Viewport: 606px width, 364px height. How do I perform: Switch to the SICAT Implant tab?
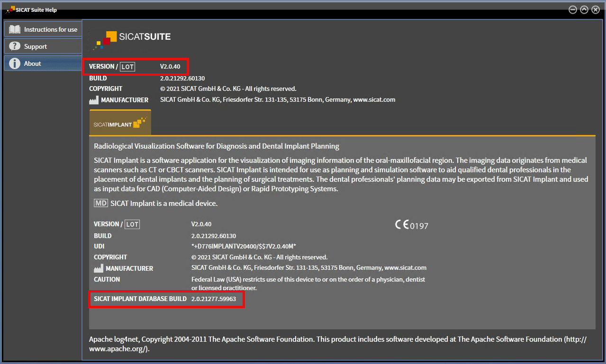coord(120,123)
